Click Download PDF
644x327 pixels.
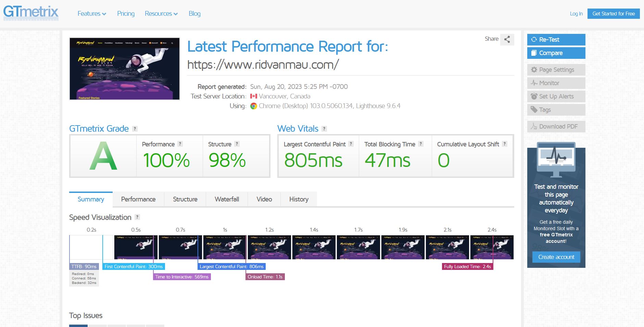[556, 127]
